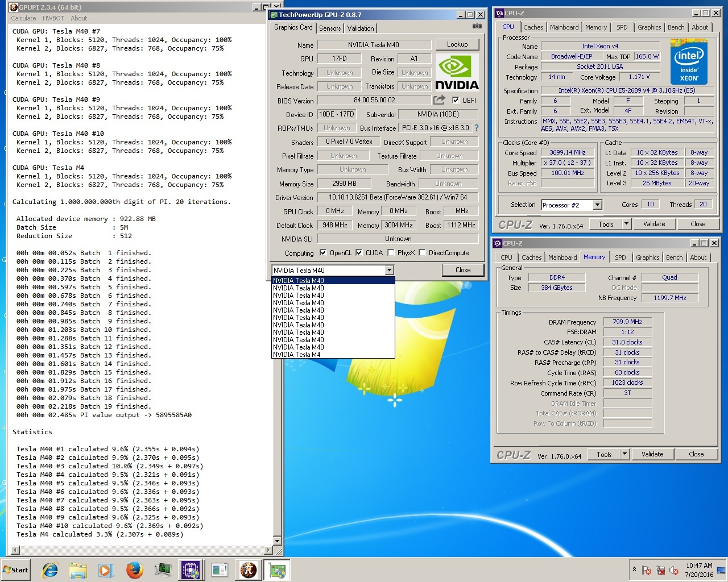Launch Firefox from the taskbar
The width and height of the screenshot is (728, 582).
[x=134, y=569]
